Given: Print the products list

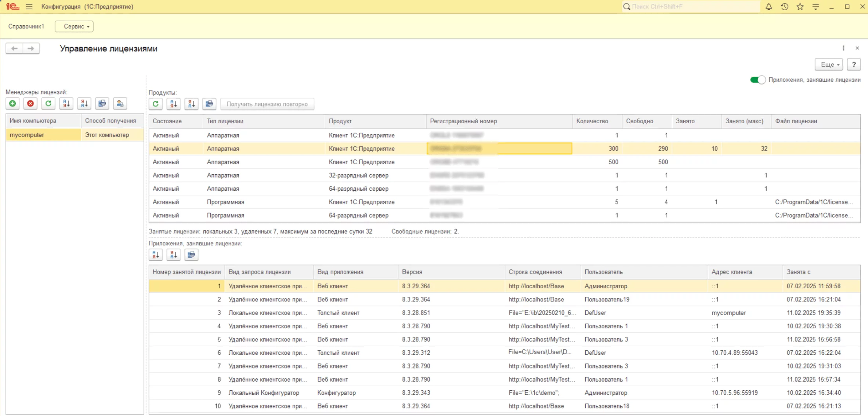Looking at the screenshot, I should (x=209, y=104).
